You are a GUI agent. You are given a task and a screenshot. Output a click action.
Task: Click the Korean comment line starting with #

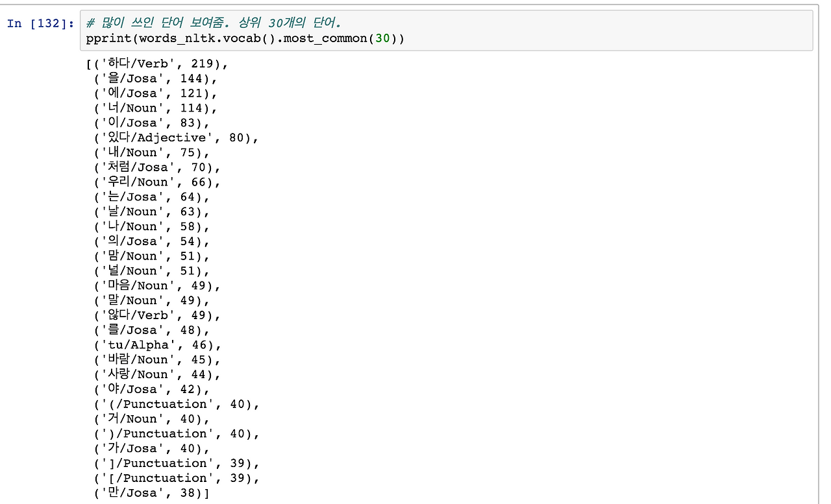pyautogui.click(x=214, y=23)
